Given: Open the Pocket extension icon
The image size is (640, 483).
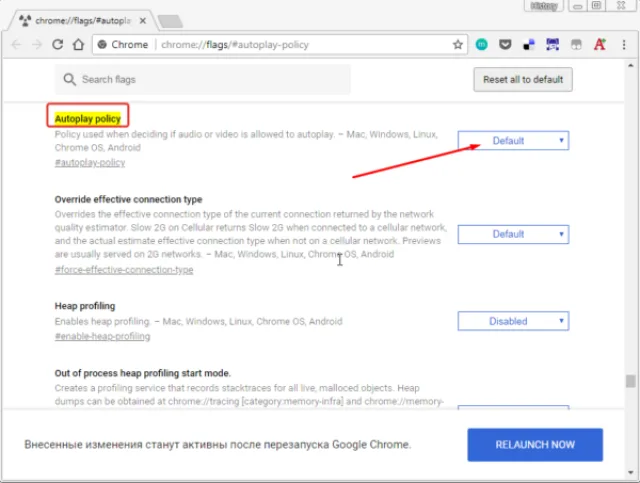Looking at the screenshot, I should (x=505, y=45).
